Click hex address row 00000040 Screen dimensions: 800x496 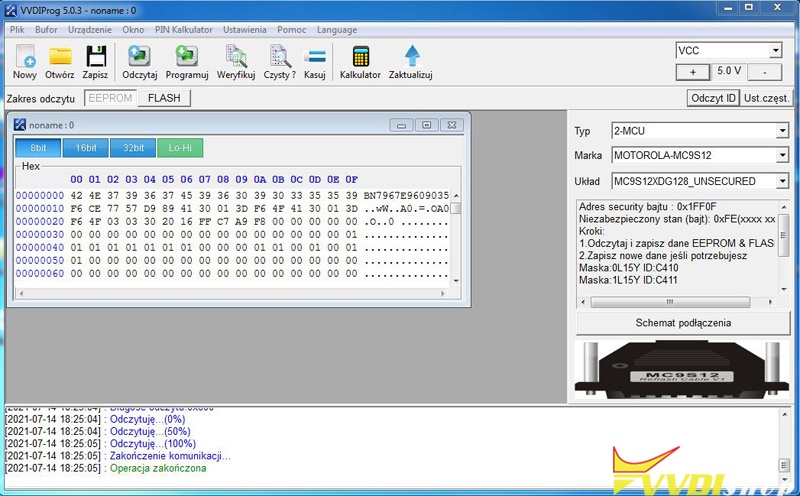pyautogui.click(x=40, y=247)
